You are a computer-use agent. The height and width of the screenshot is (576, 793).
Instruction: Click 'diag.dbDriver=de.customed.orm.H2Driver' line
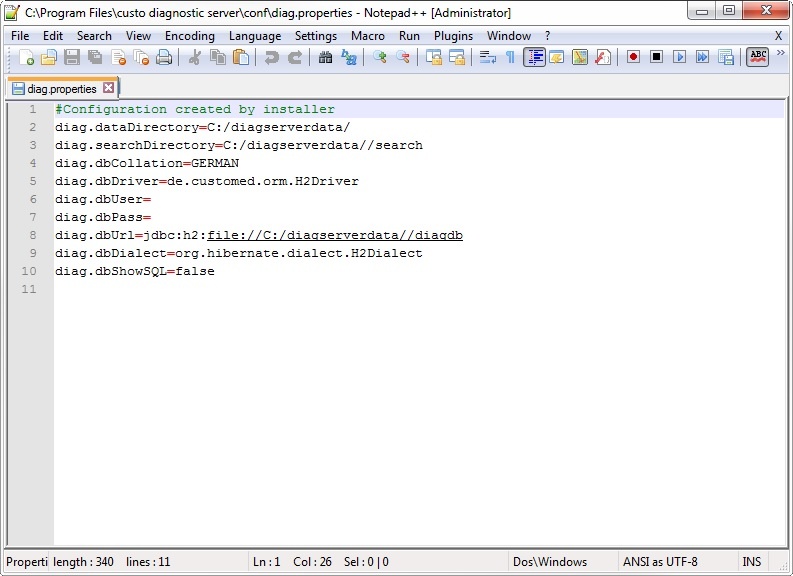[x=207, y=181]
